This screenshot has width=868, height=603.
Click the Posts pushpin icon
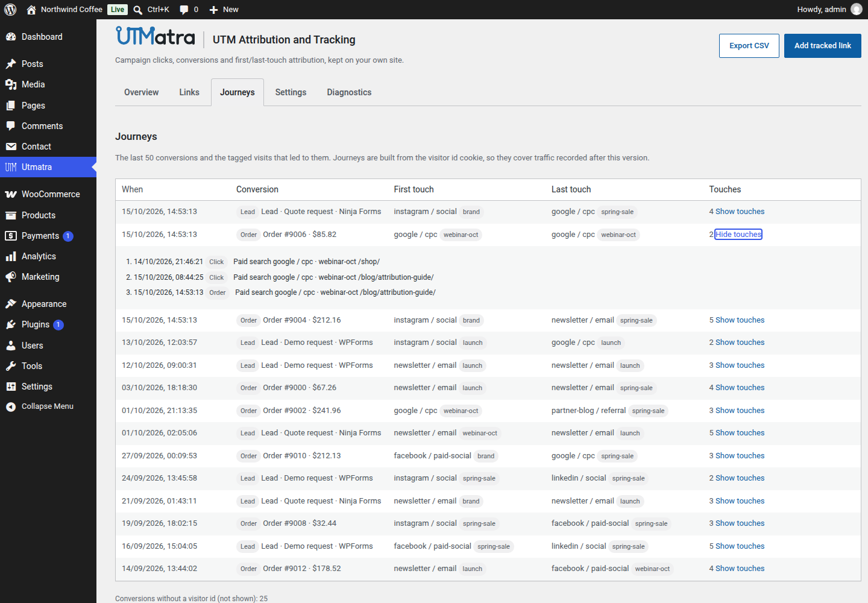[11, 64]
